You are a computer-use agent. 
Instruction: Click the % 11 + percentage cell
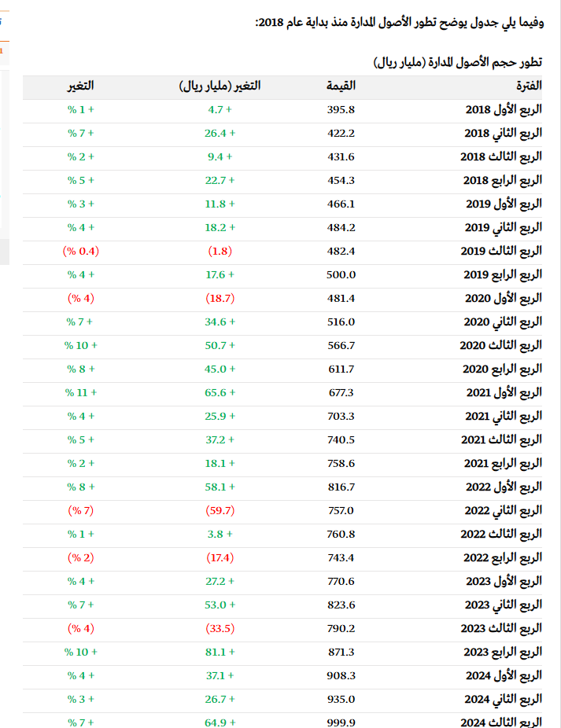81,392
